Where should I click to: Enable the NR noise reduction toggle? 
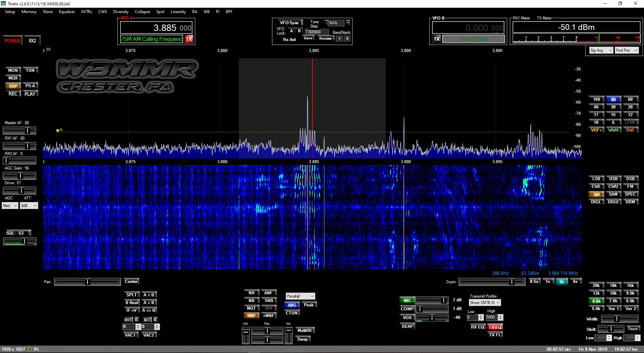click(x=251, y=293)
